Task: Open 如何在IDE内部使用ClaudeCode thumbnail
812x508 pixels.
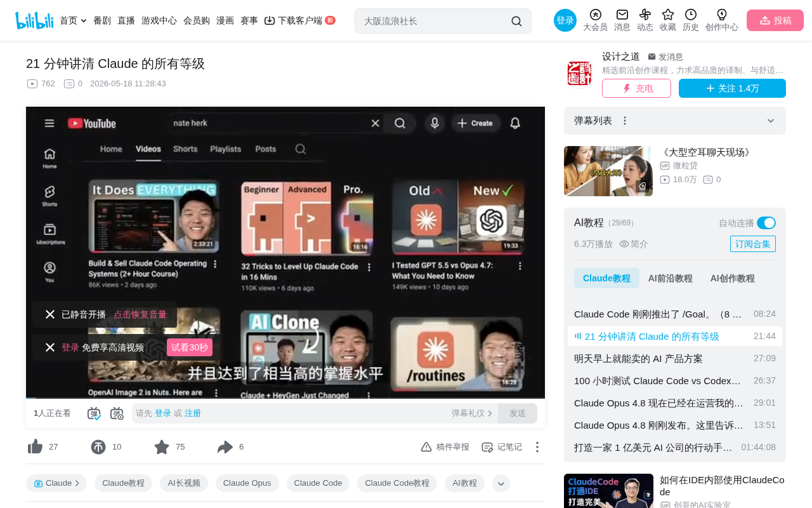Action: click(x=608, y=491)
